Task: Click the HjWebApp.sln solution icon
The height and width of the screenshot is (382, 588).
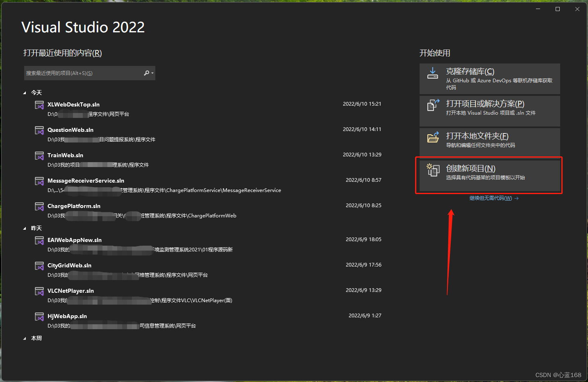Action: click(x=39, y=317)
